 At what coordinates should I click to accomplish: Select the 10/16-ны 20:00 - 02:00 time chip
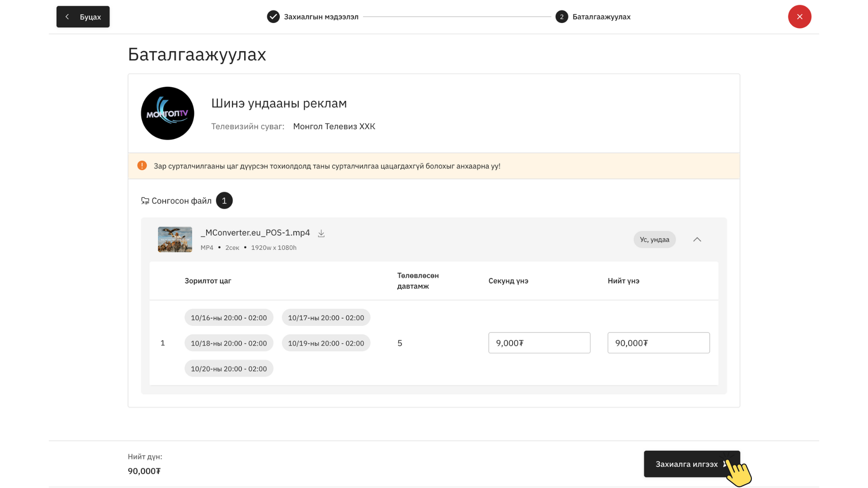pos(229,318)
